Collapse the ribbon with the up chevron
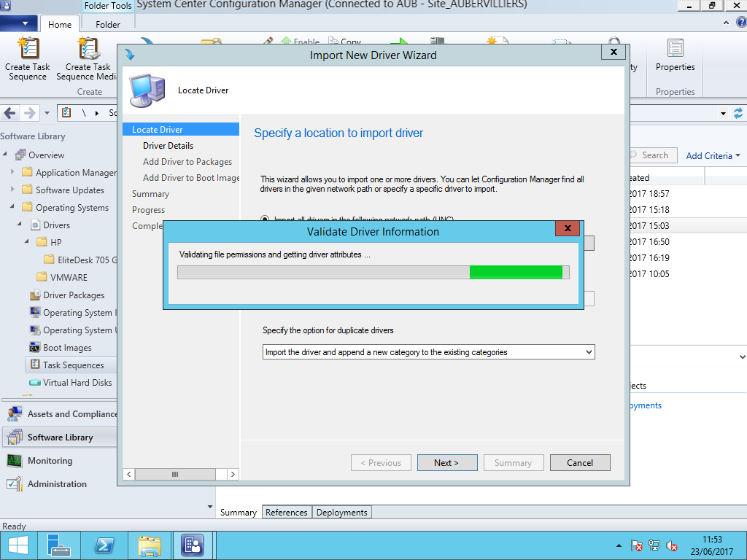 [726, 23]
